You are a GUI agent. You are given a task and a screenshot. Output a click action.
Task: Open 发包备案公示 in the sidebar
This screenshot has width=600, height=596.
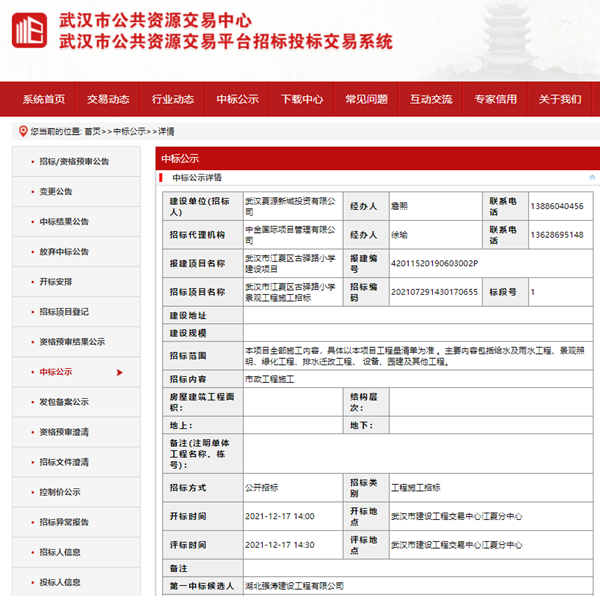click(77, 402)
